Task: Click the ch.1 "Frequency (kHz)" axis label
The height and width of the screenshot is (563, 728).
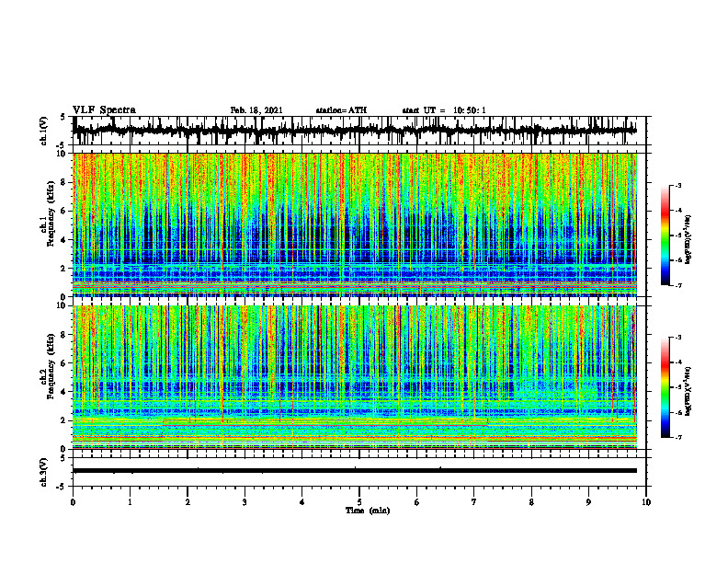Action: pyautogui.click(x=51, y=213)
